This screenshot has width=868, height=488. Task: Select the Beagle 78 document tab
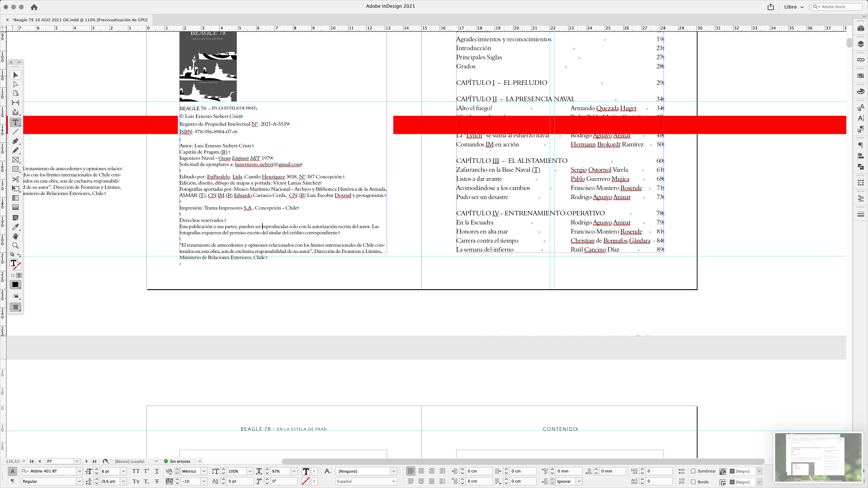(80, 20)
